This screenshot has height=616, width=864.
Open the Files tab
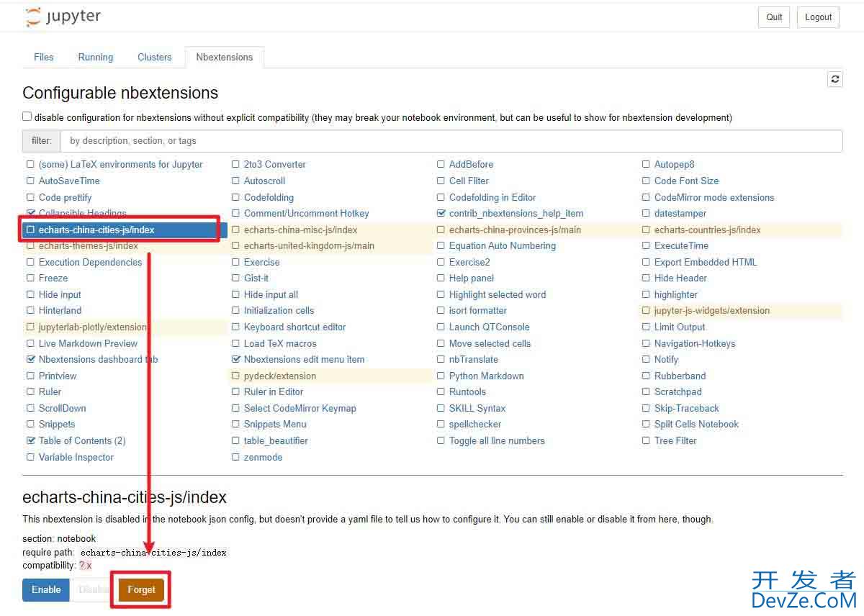[x=44, y=57]
